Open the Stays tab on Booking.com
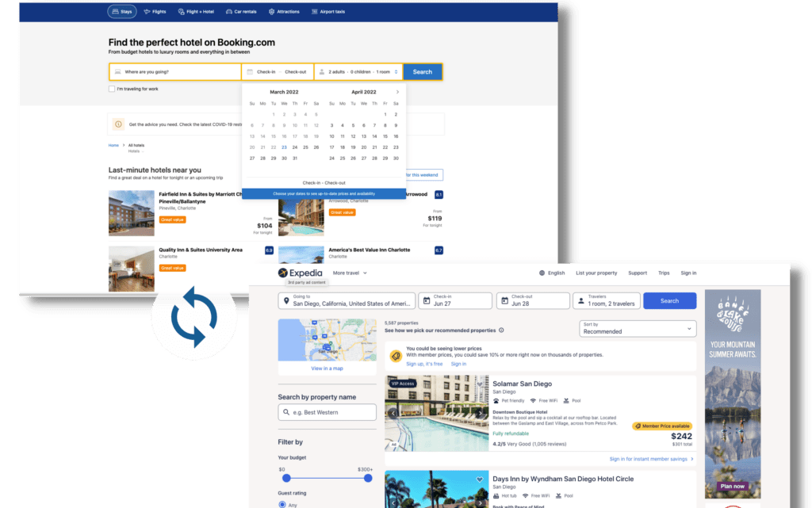The height and width of the screenshot is (508, 812). click(x=122, y=11)
